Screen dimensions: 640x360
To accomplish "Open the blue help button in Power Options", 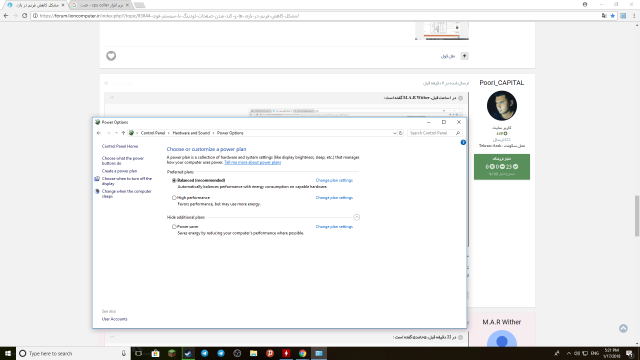I will (x=463, y=142).
